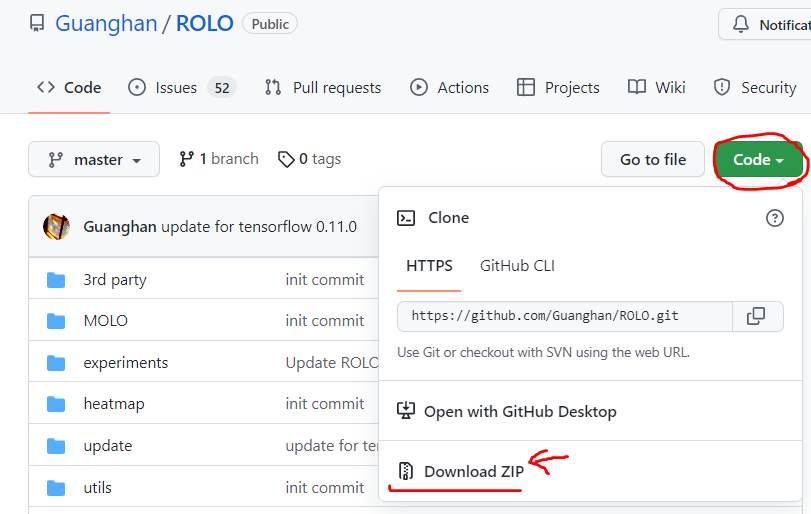
Task: Open the Projects tab
Action: [558, 87]
